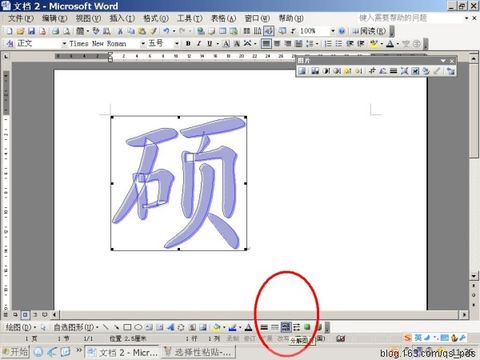Open the font color dropdown arrow
Viewport: 480px width, 360px height.
[x=398, y=44]
